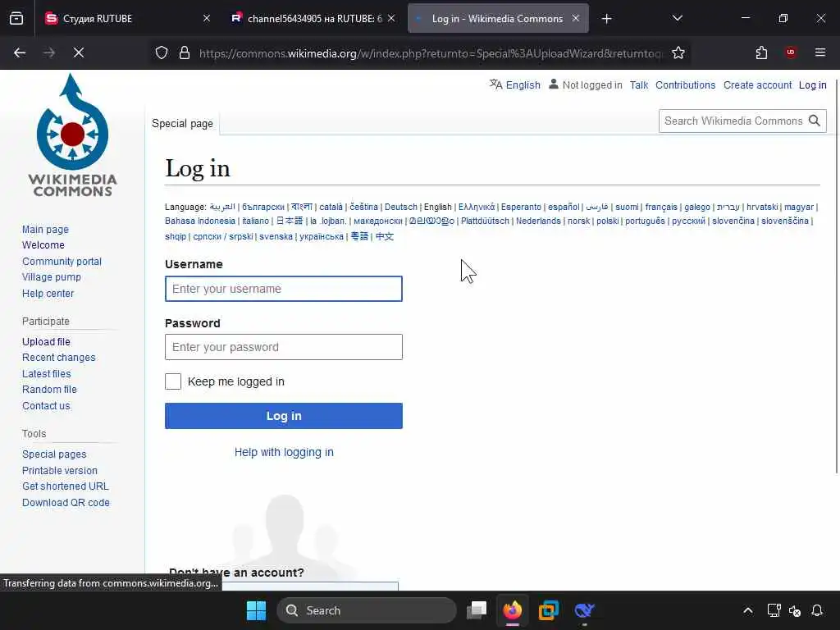The height and width of the screenshot is (630, 840).
Task: Open the Village pump link
Action: (52, 277)
